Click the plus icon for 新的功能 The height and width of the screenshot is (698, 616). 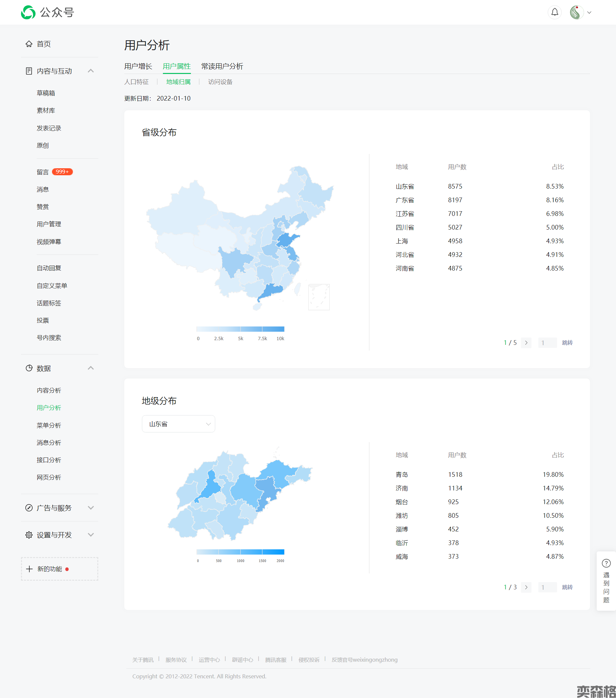[29, 569]
